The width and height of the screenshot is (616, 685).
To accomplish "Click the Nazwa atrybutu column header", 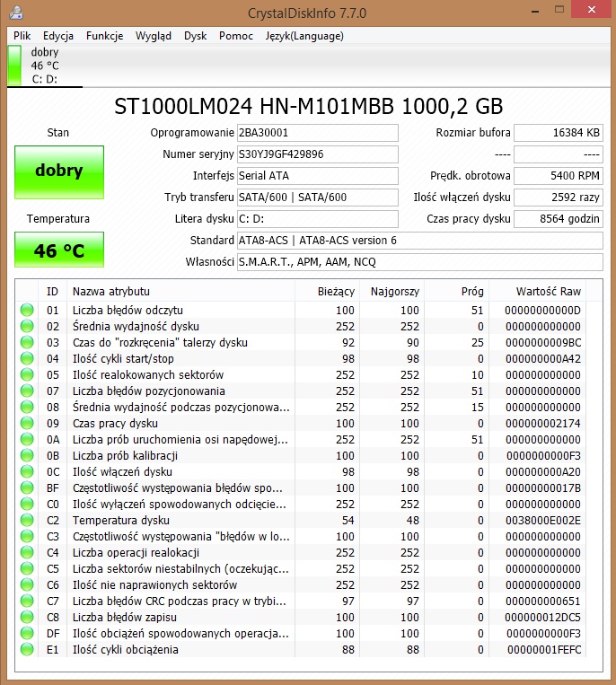I will tap(180, 292).
